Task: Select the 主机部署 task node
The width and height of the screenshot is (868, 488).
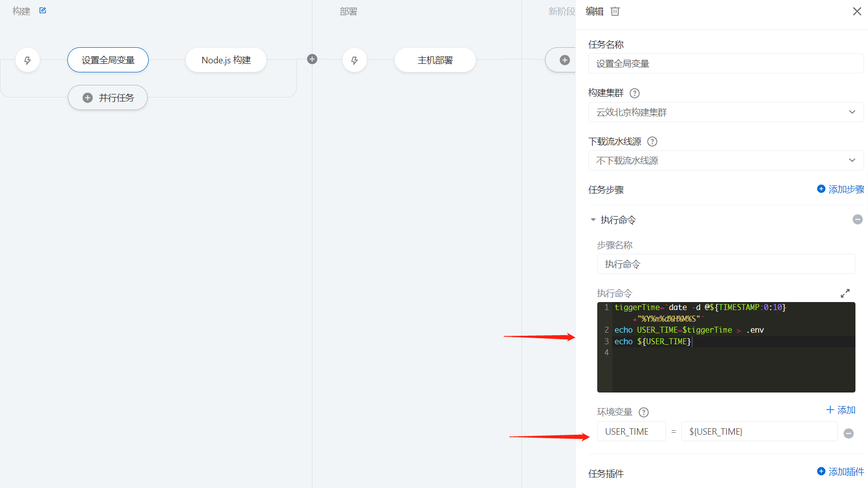Action: pos(435,60)
